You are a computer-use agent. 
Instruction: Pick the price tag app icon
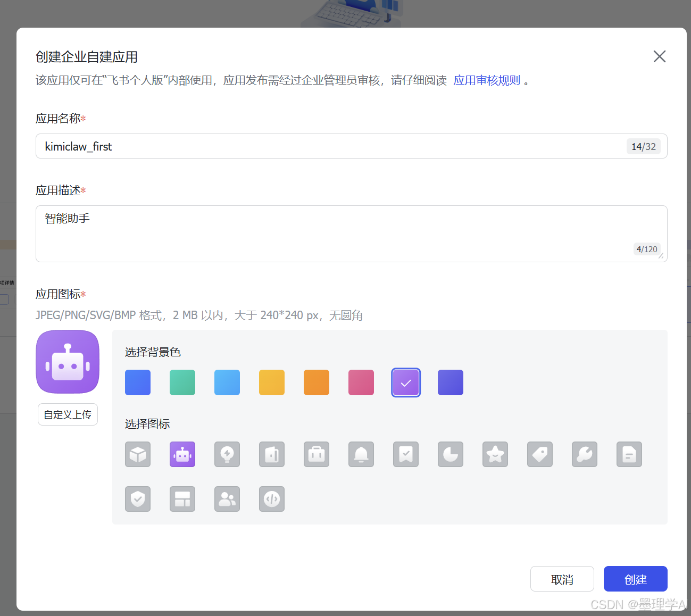tap(540, 454)
